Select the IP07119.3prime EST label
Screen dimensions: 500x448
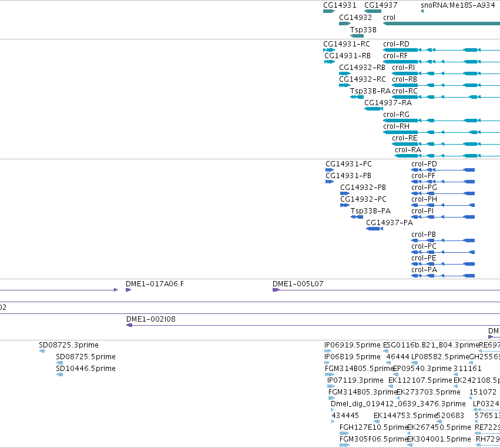(x=355, y=380)
